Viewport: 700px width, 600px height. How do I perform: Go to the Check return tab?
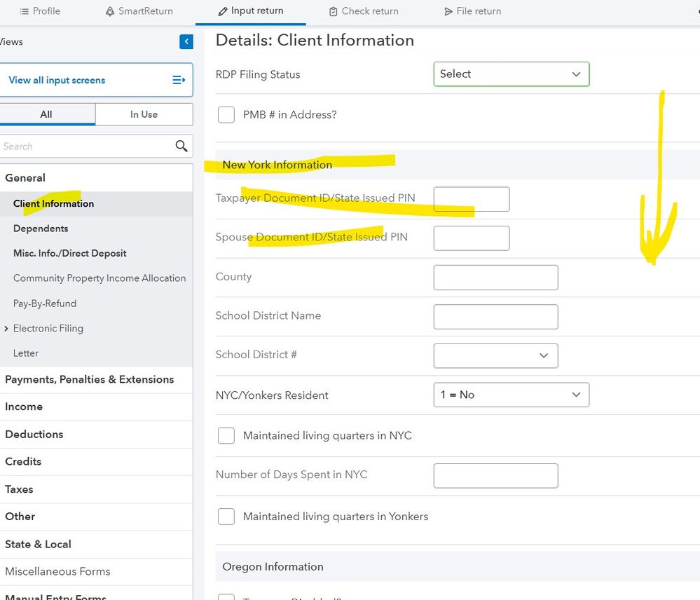pyautogui.click(x=364, y=11)
